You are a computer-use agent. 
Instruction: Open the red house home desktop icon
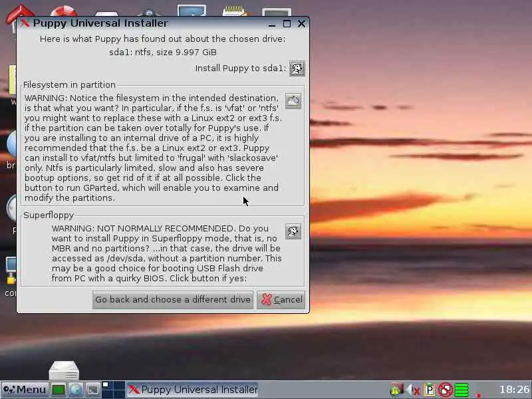(x=21, y=12)
